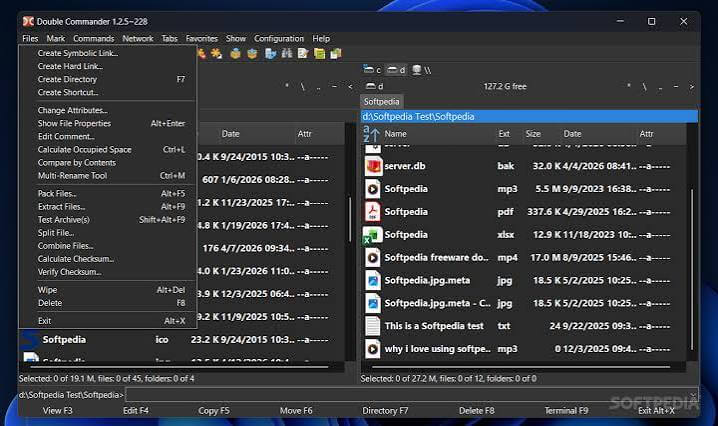
Task: Choose Extract Files... menu entry
Action: [x=108, y=207]
